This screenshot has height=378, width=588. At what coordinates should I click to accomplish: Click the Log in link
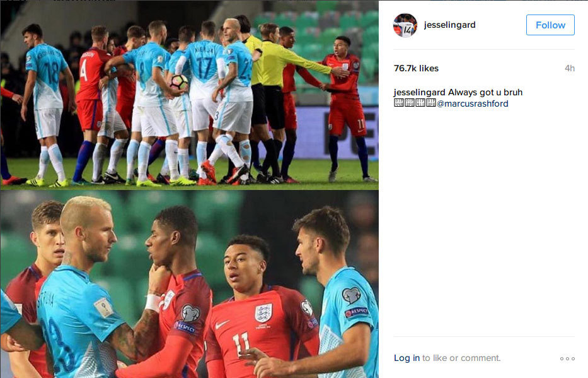coord(406,358)
